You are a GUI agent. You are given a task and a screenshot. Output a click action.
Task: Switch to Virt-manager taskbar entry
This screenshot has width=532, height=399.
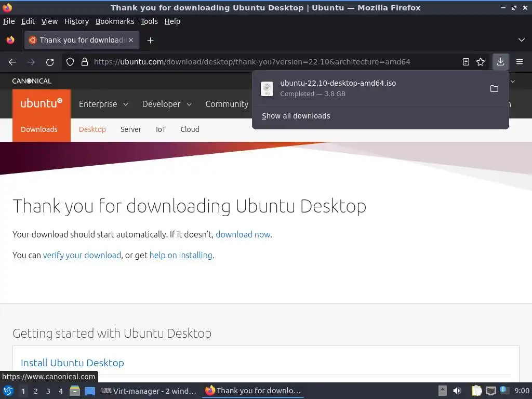[x=149, y=391]
